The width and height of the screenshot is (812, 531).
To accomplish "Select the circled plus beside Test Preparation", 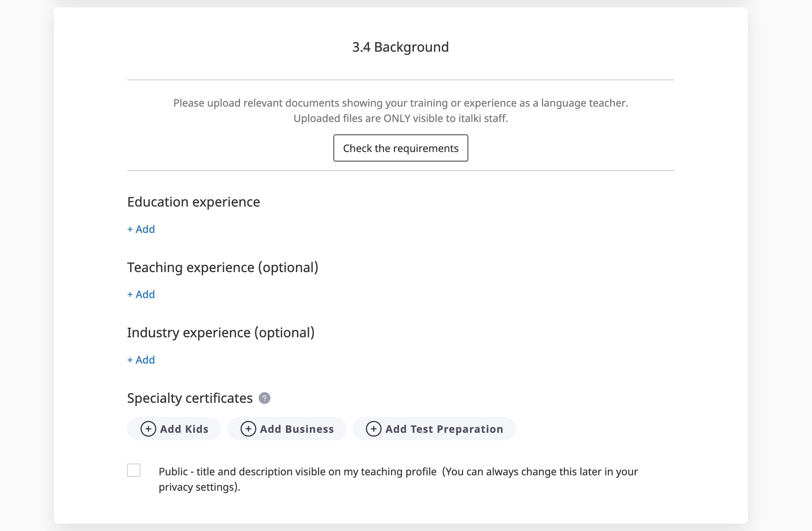I will 374,429.
